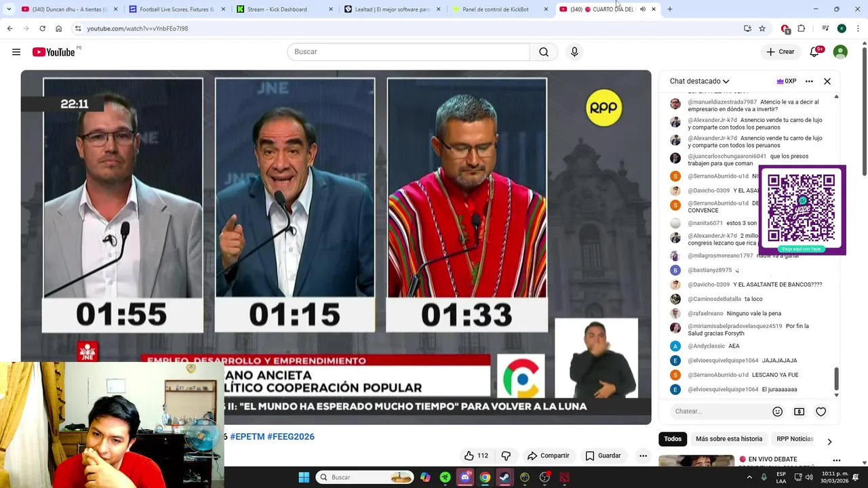This screenshot has width=868, height=488.
Task: Click the address bar URL
Action: pos(138,28)
